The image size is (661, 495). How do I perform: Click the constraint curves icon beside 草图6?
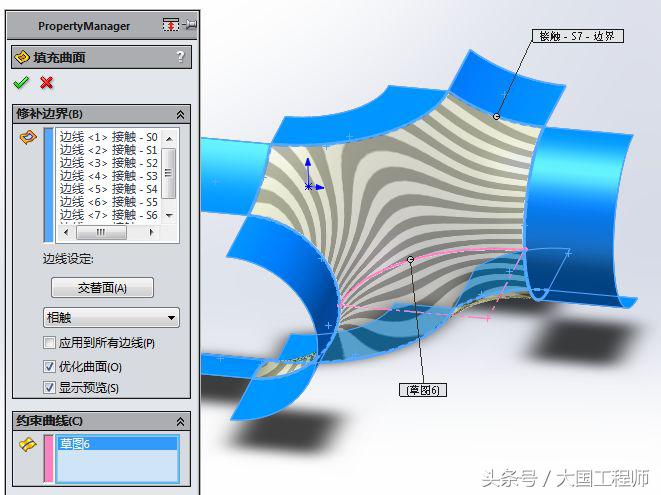pyautogui.click(x=28, y=445)
